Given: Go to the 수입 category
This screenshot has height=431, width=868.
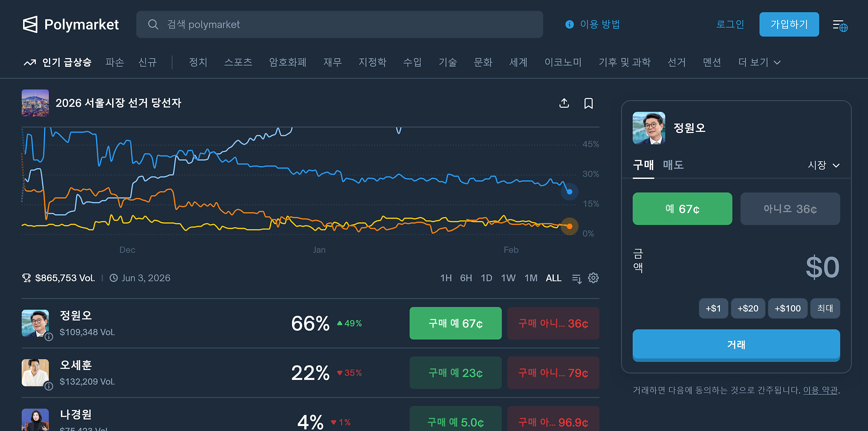Looking at the screenshot, I should [412, 62].
